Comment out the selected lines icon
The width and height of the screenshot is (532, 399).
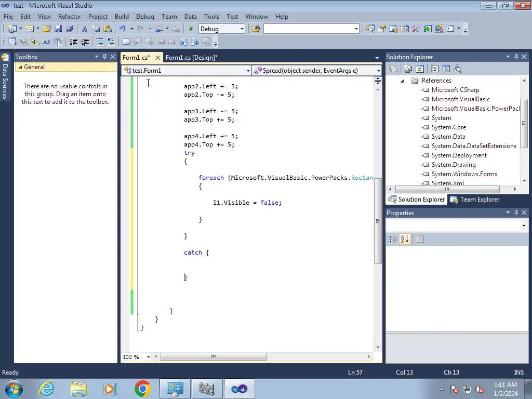[x=100, y=42]
